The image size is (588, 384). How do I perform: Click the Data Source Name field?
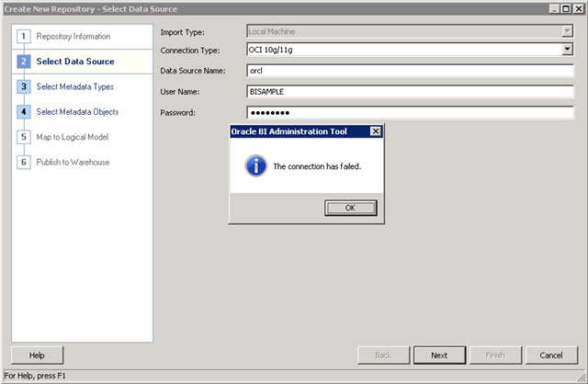click(x=410, y=70)
